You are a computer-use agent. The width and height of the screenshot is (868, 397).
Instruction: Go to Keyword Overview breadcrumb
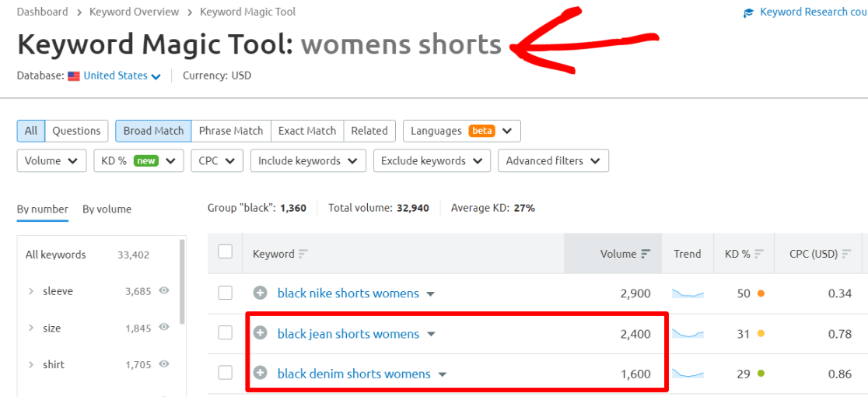pos(134,12)
